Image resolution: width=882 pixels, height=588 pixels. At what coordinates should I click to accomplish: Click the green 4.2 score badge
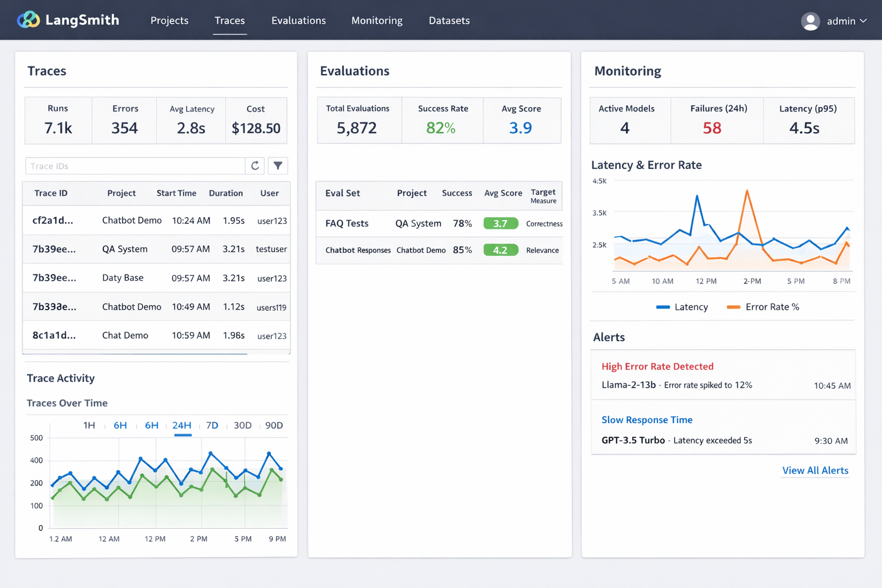[500, 250]
